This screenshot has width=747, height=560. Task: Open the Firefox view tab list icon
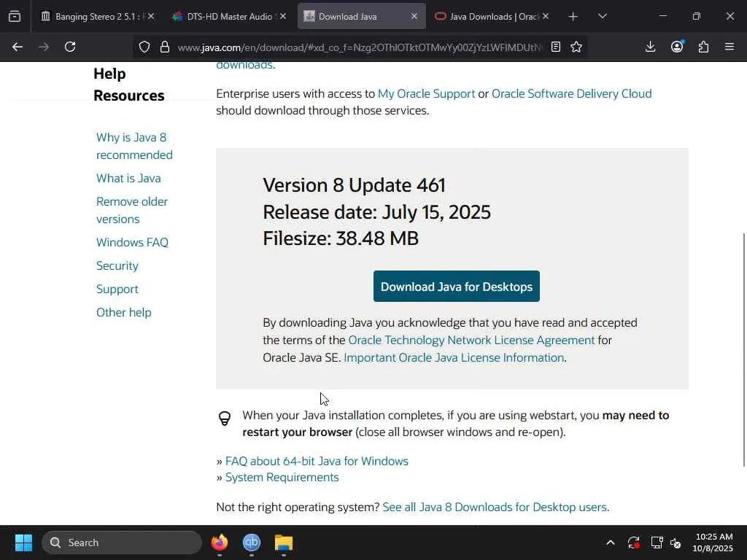[x=15, y=16]
